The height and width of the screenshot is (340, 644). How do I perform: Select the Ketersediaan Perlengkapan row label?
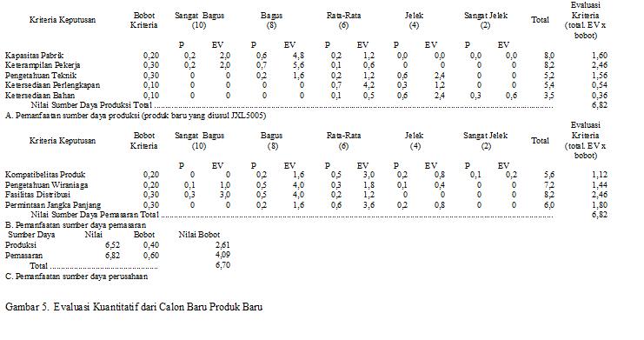(52, 85)
